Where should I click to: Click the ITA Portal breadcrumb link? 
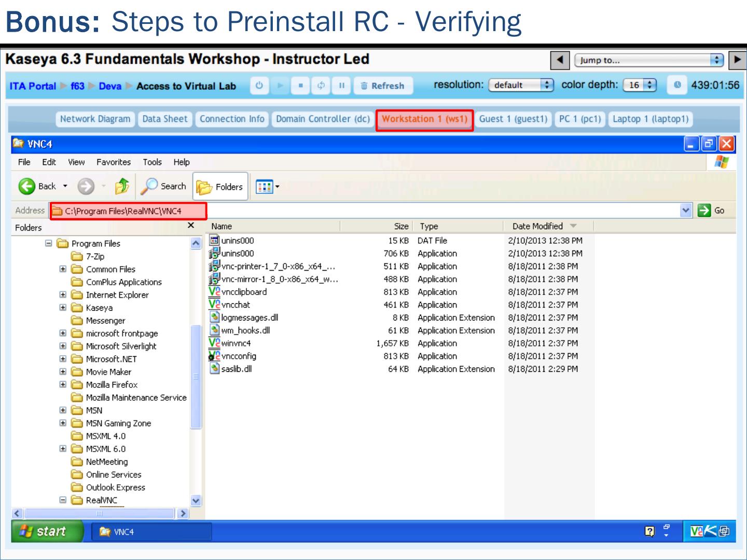pos(33,86)
